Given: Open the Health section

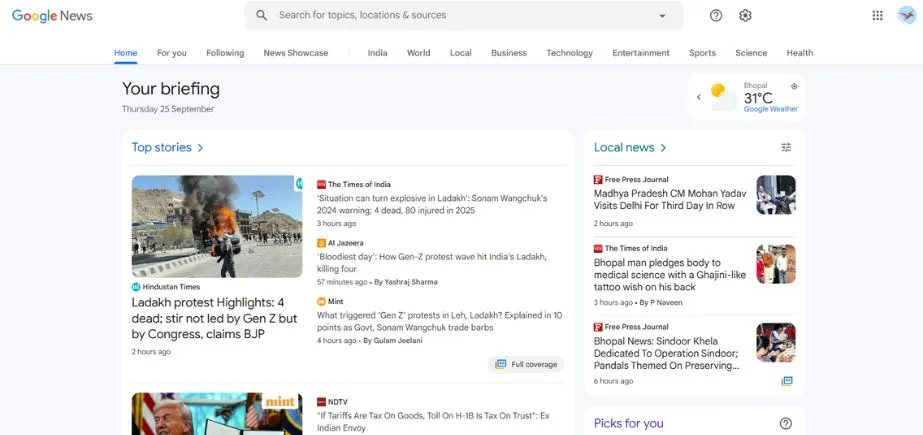Looking at the screenshot, I should pyautogui.click(x=799, y=53).
